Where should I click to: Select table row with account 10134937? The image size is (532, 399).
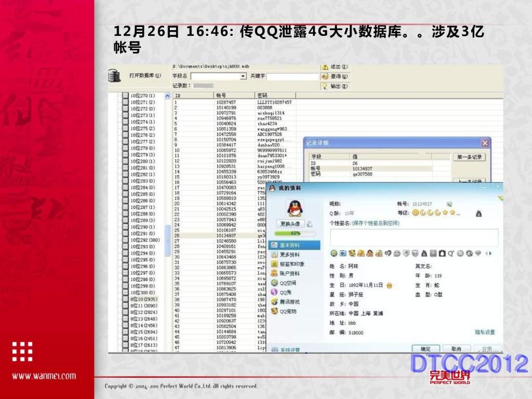pyautogui.click(x=220, y=235)
